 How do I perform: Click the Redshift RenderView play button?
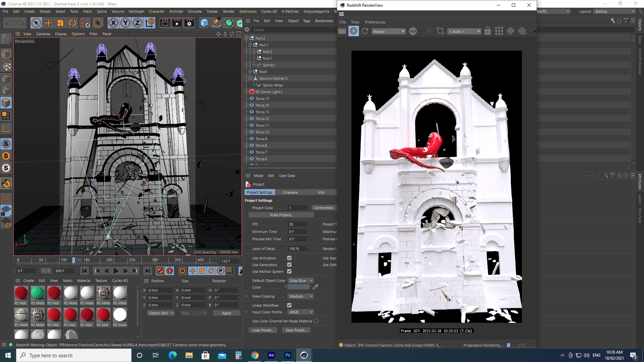[354, 31]
